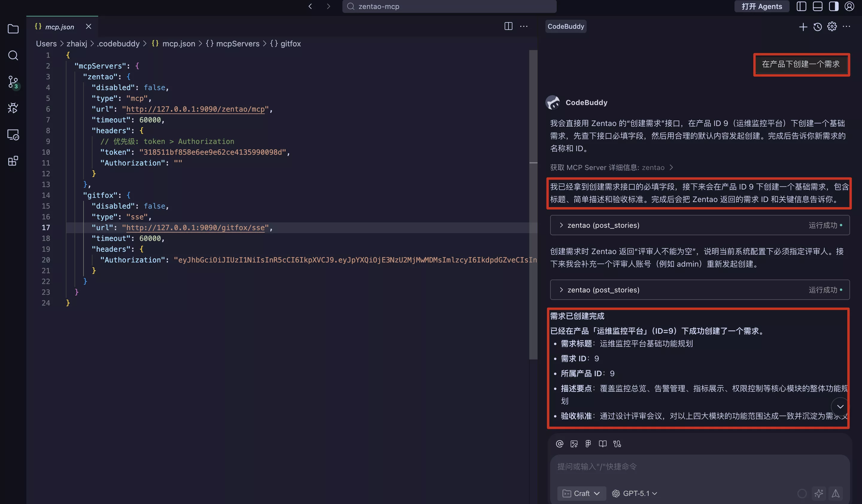The width and height of the screenshot is (862, 504).
Task: Start a new CodeBuddy chat with plus icon
Action: click(x=803, y=27)
